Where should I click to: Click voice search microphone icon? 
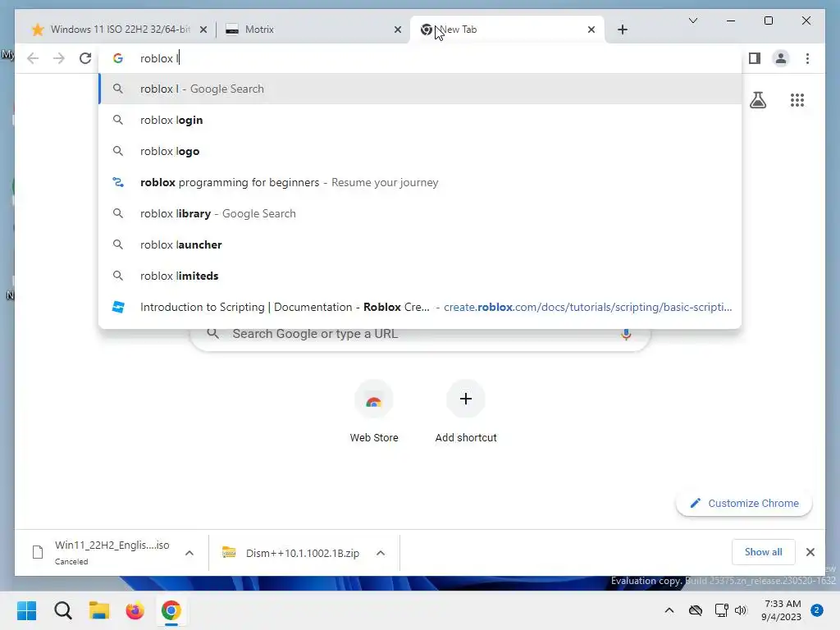coord(625,335)
